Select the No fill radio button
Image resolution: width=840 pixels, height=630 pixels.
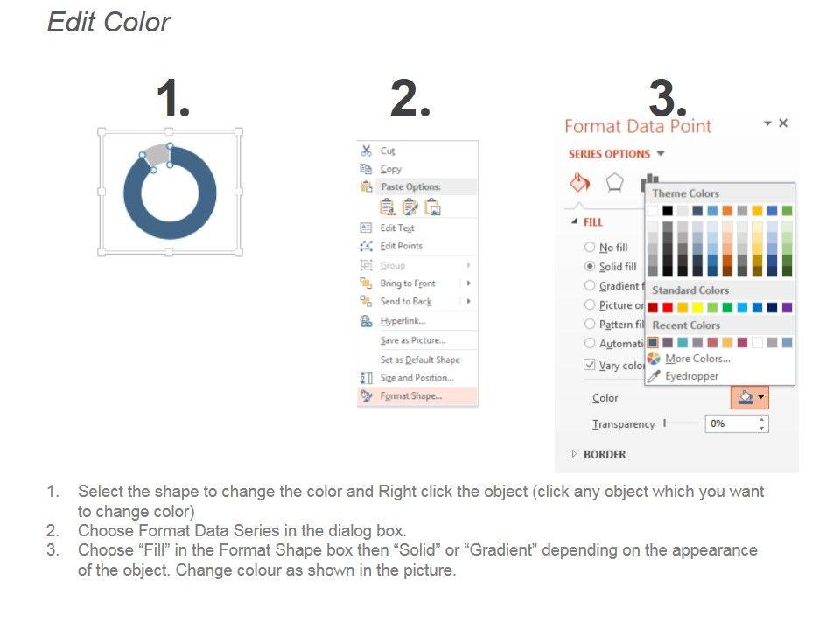[590, 248]
